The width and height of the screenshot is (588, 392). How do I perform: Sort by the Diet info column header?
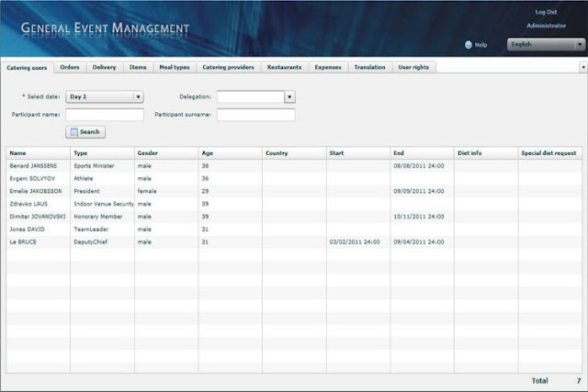pyautogui.click(x=486, y=153)
